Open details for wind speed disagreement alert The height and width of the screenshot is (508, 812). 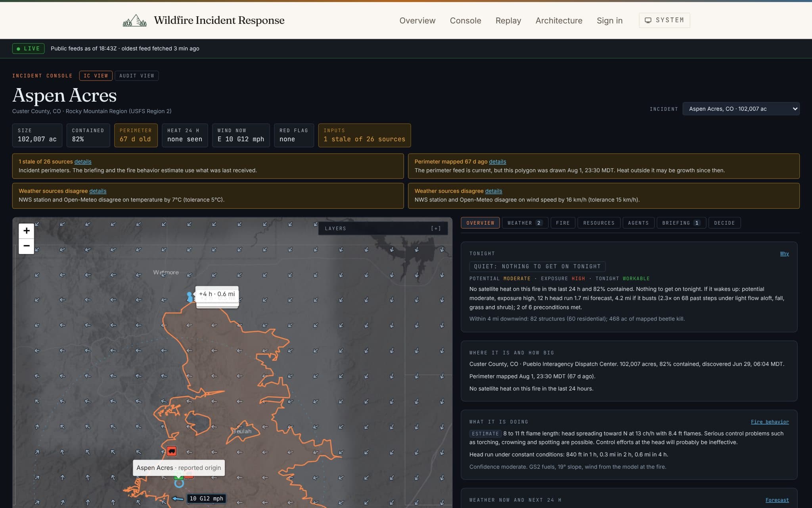494,191
